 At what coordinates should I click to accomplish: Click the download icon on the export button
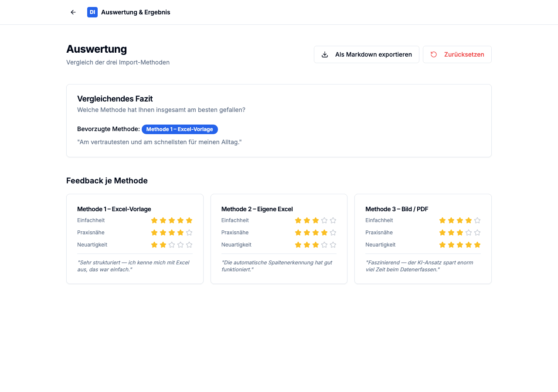324,54
